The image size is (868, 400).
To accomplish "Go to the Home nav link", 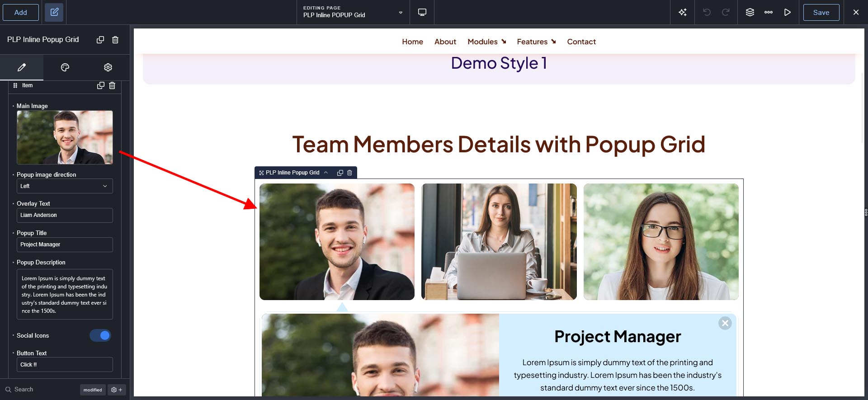I will pyautogui.click(x=413, y=42).
